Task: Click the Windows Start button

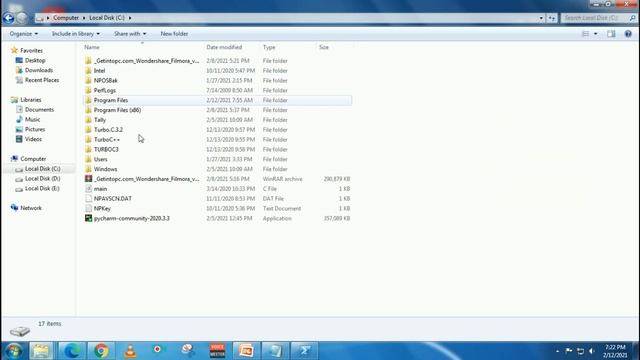Action: point(13,351)
